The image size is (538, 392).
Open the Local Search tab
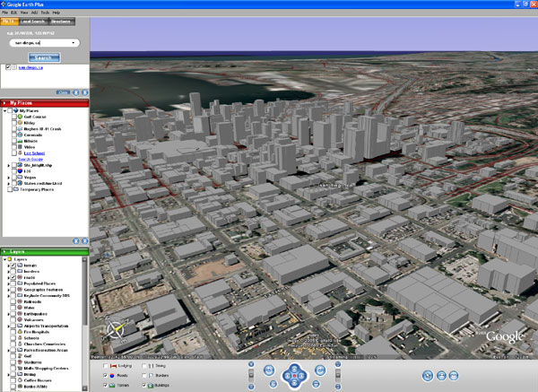[33, 21]
